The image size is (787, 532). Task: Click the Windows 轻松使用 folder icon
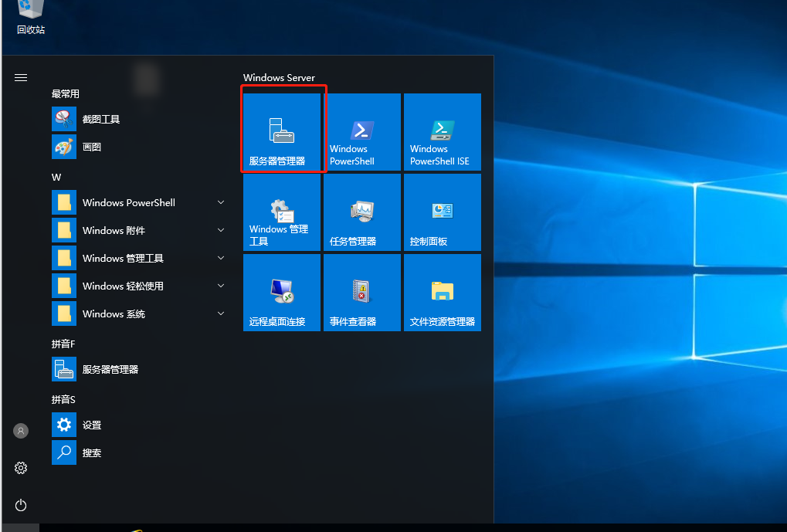[64, 286]
